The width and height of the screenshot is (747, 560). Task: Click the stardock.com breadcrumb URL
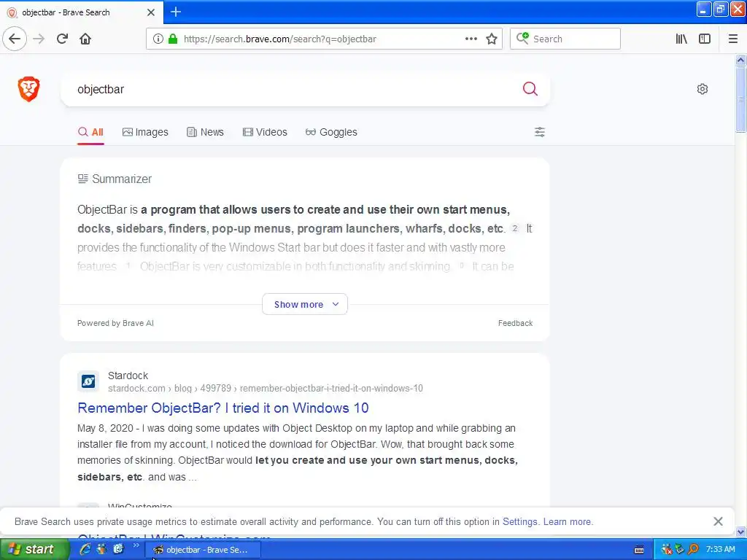pyautogui.click(x=266, y=388)
